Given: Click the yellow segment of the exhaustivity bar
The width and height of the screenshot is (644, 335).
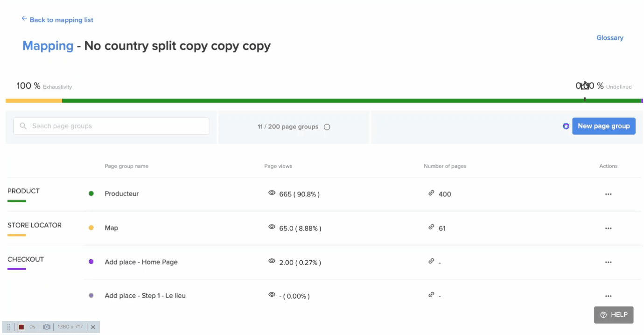Looking at the screenshot, I should (34, 100).
